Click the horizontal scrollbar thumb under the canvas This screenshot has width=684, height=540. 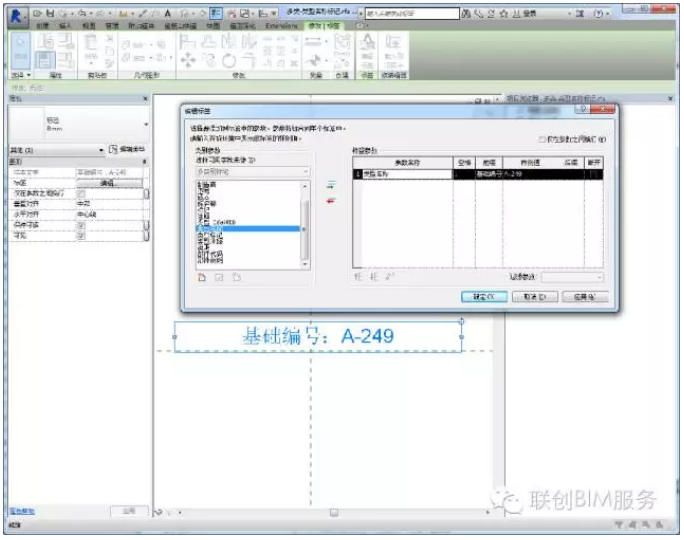[x=334, y=513]
